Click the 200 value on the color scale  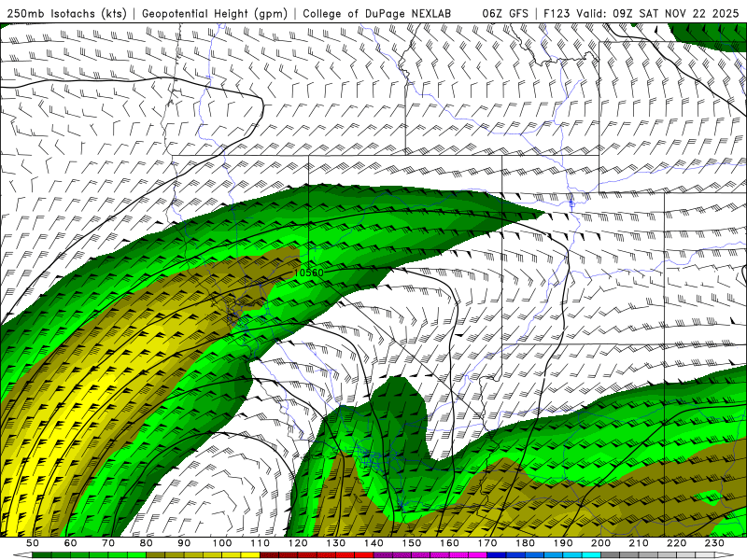600,543
